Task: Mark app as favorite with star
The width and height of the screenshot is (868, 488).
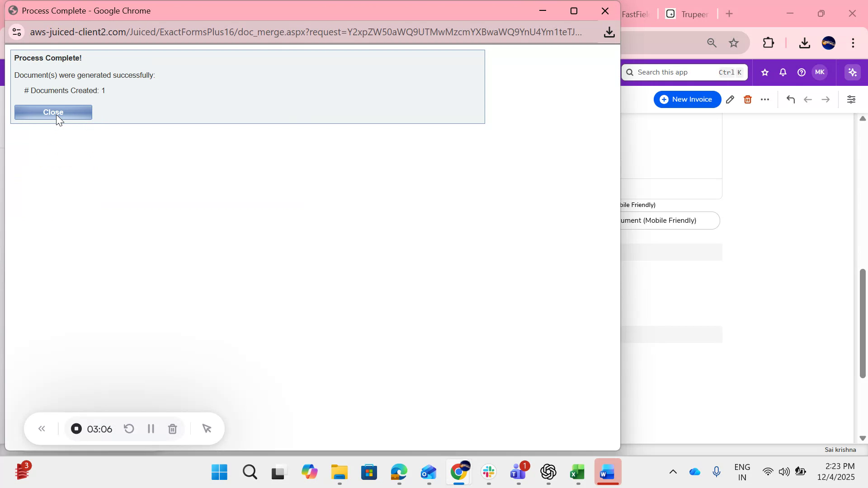Action: pos(764,72)
